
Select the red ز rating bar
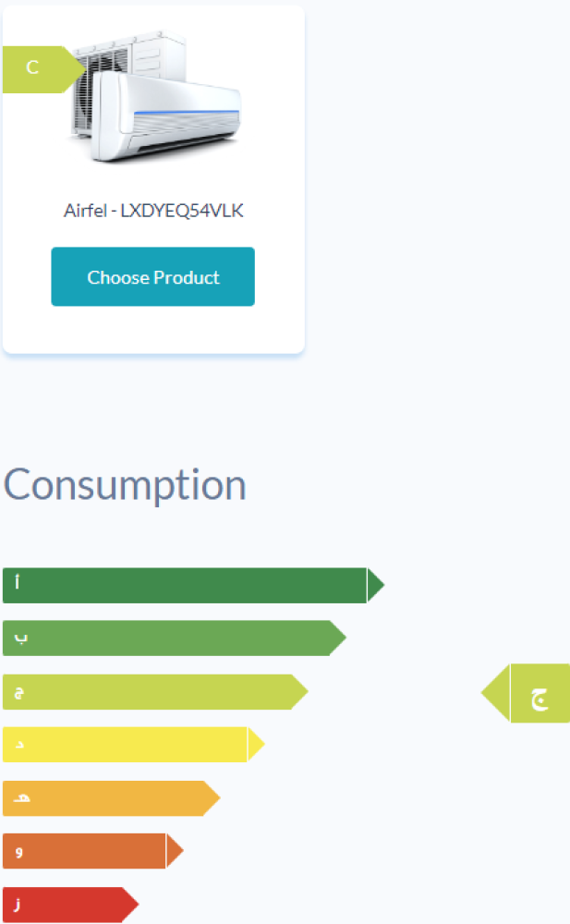pyautogui.click(x=71, y=905)
